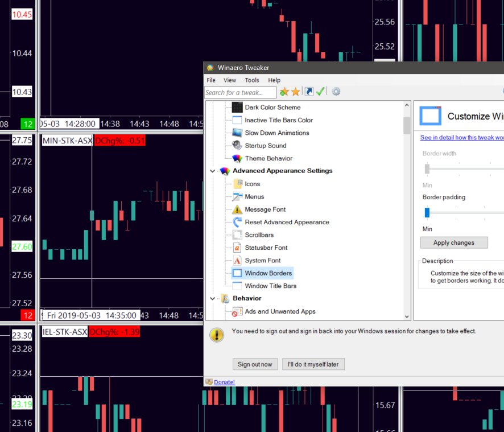Open the Help menu

[x=274, y=80]
